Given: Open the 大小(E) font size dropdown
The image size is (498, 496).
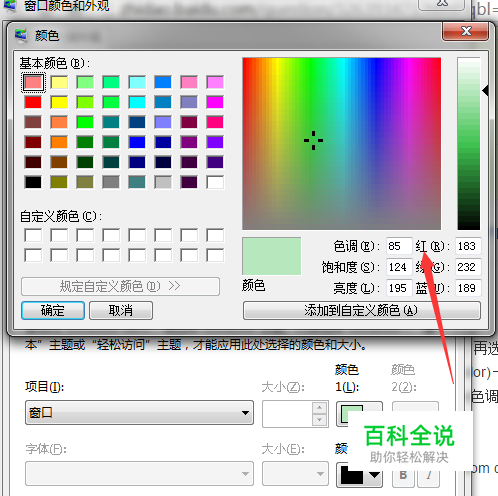Looking at the screenshot, I should click(x=295, y=473).
